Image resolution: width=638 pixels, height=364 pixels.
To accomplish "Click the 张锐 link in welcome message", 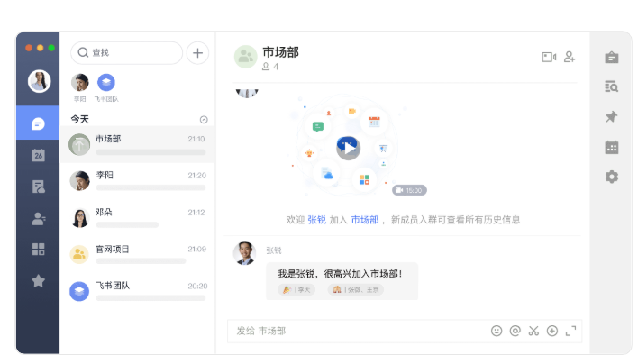I will 316,220.
